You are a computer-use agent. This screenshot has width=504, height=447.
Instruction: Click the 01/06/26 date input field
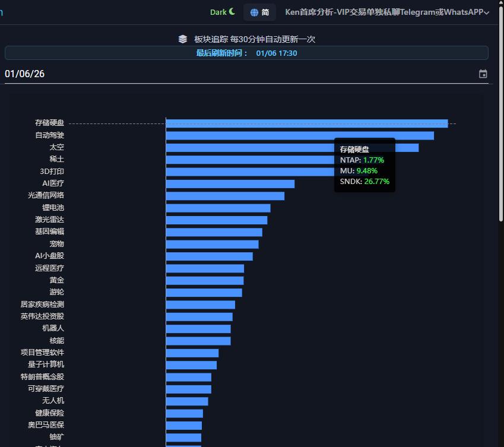pos(237,74)
